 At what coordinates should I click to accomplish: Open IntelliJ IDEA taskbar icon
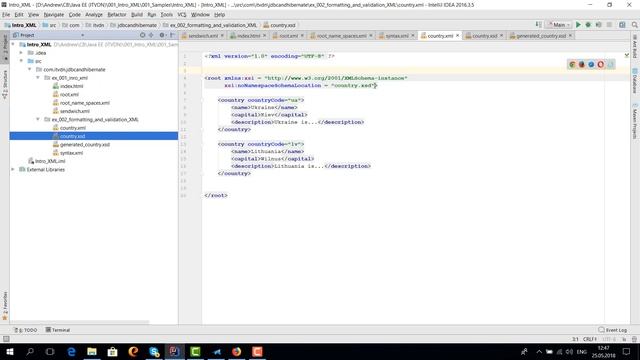tap(174, 351)
